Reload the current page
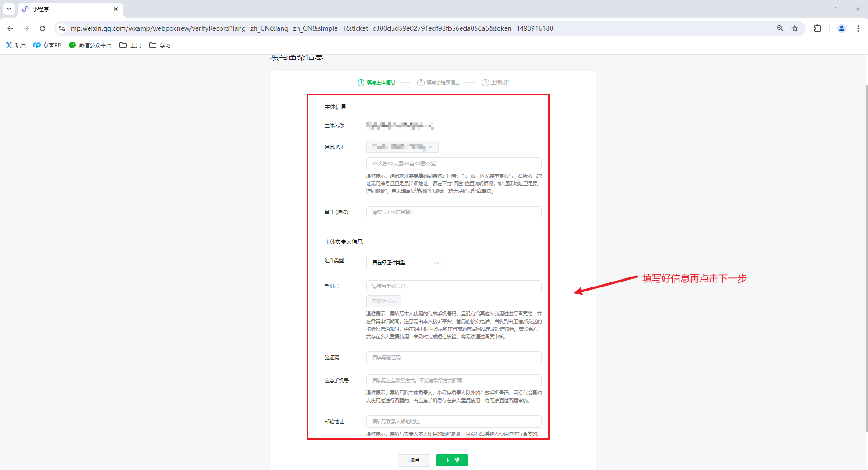 [42, 28]
